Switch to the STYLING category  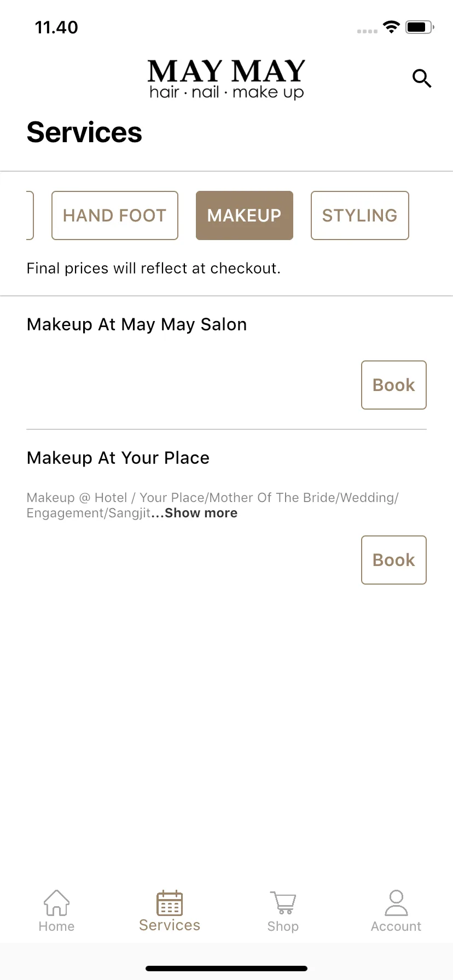(360, 215)
